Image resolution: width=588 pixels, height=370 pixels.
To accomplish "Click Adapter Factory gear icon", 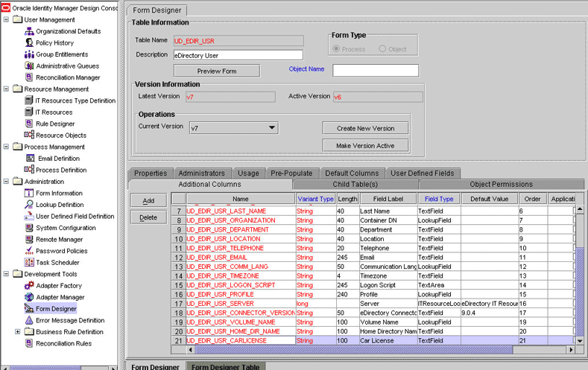I will click(29, 285).
